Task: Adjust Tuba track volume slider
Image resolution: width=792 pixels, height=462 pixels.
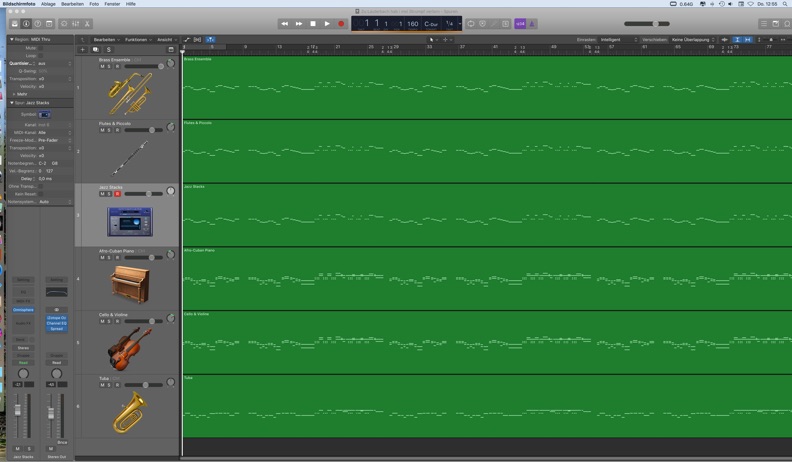Action: tap(144, 385)
